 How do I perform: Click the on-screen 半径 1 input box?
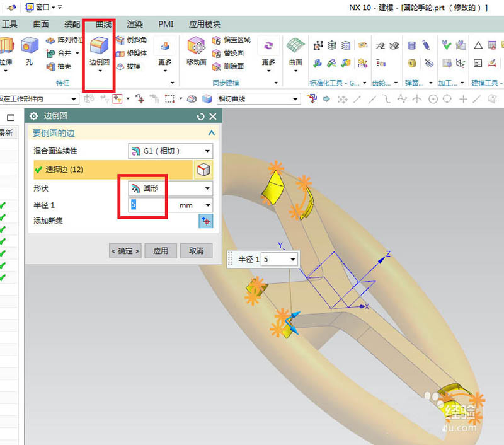pyautogui.click(x=275, y=259)
